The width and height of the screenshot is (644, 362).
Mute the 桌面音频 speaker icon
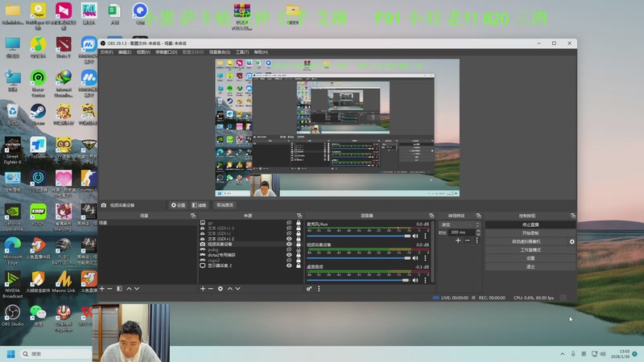point(415,280)
